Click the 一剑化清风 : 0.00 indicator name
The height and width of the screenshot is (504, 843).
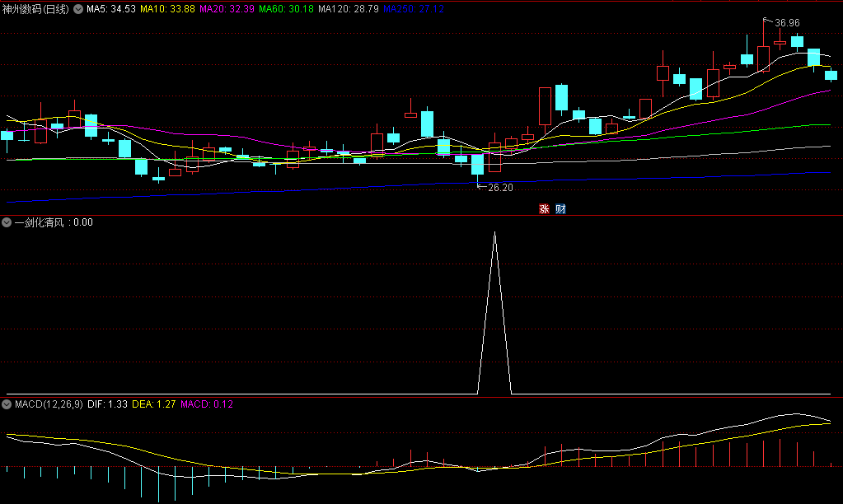(54, 222)
